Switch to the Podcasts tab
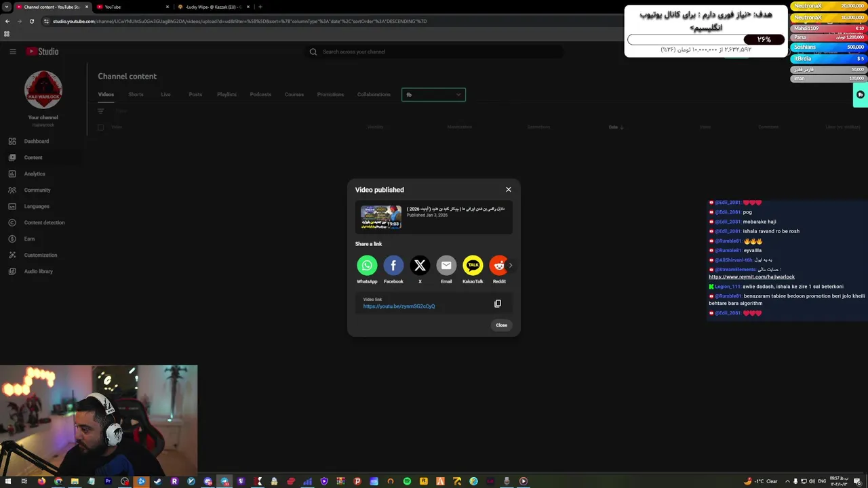 [x=260, y=94]
